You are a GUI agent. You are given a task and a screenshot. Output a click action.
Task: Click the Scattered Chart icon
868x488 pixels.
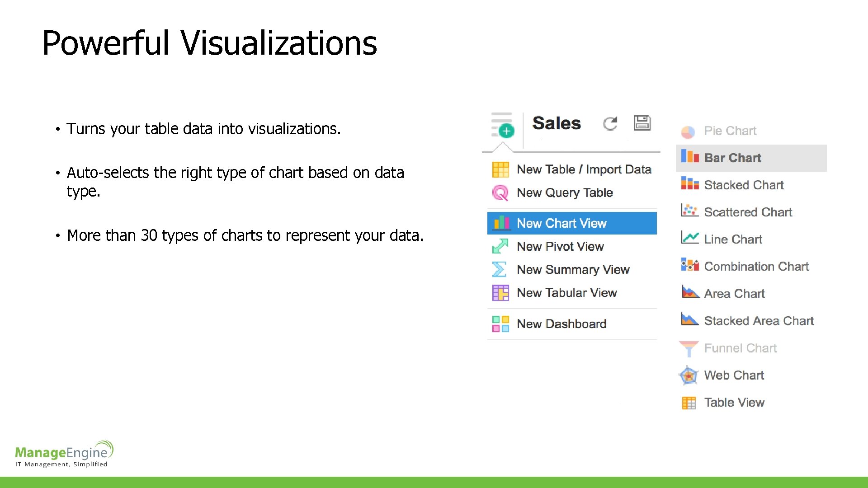point(689,211)
